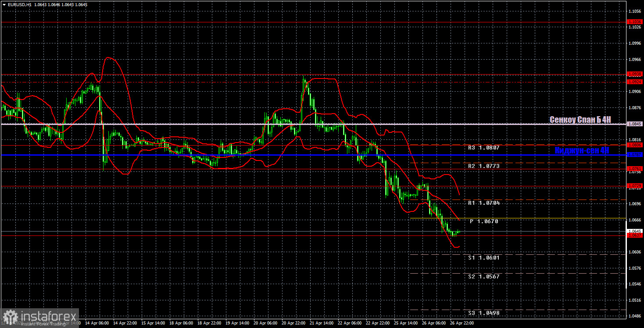Select the red 1.0924 price tag
This screenshot has width=644, height=328.
pyautogui.click(x=635, y=82)
